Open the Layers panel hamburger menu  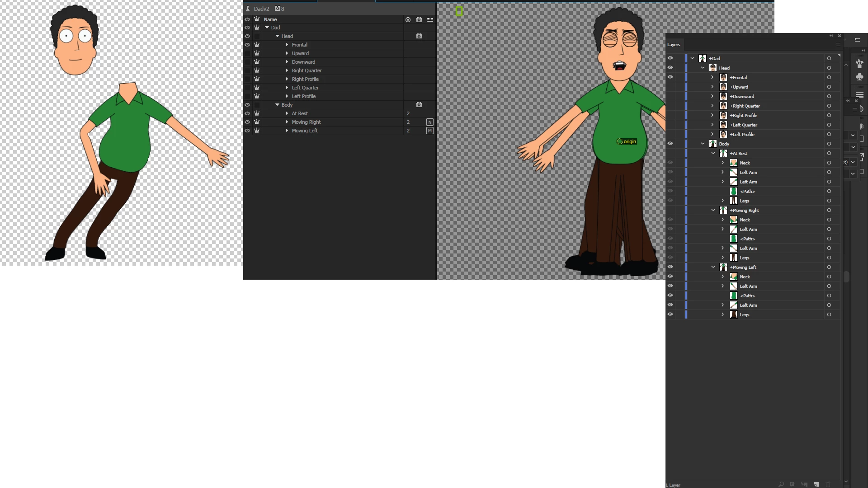pos(838,45)
